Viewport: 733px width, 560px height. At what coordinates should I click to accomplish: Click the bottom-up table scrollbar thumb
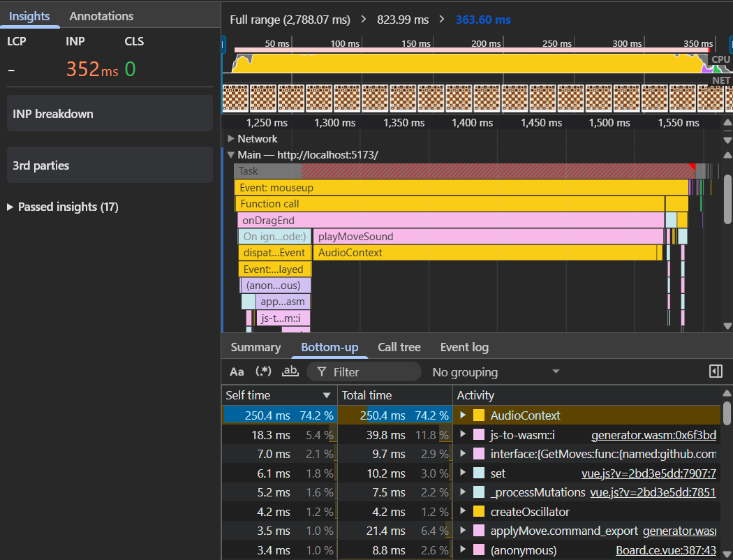[727, 413]
